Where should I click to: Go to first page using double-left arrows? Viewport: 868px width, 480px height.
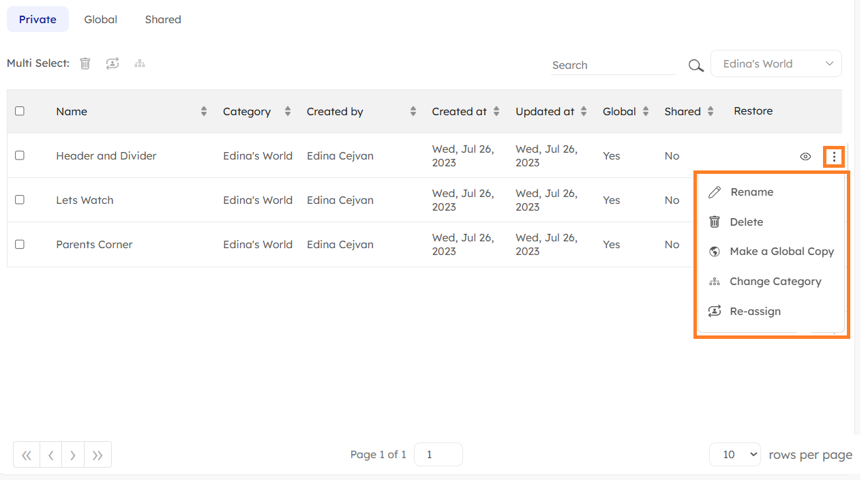pyautogui.click(x=27, y=455)
